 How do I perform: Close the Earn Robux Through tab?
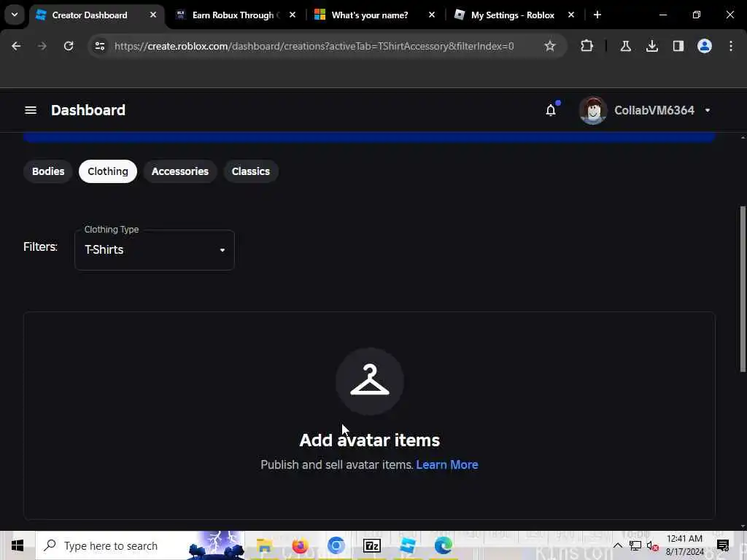tap(293, 15)
